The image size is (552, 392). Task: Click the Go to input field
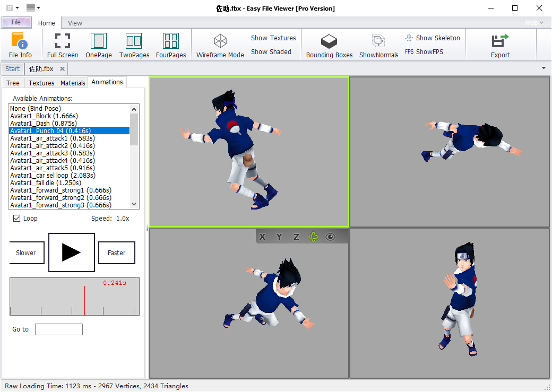(59, 329)
